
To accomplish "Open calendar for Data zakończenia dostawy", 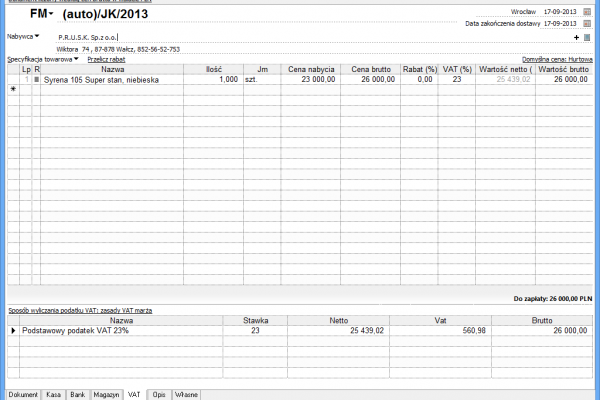I will (586, 22).
